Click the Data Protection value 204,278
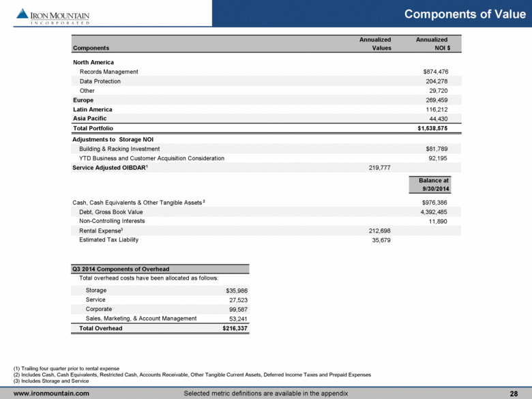The height and width of the screenshot is (399, 532). point(435,81)
